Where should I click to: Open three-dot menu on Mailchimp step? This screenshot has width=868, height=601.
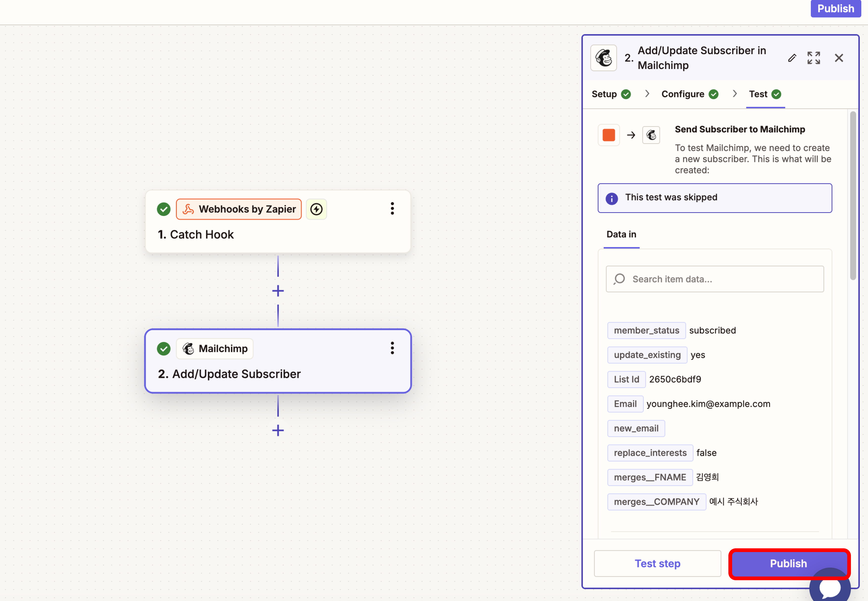coord(392,348)
